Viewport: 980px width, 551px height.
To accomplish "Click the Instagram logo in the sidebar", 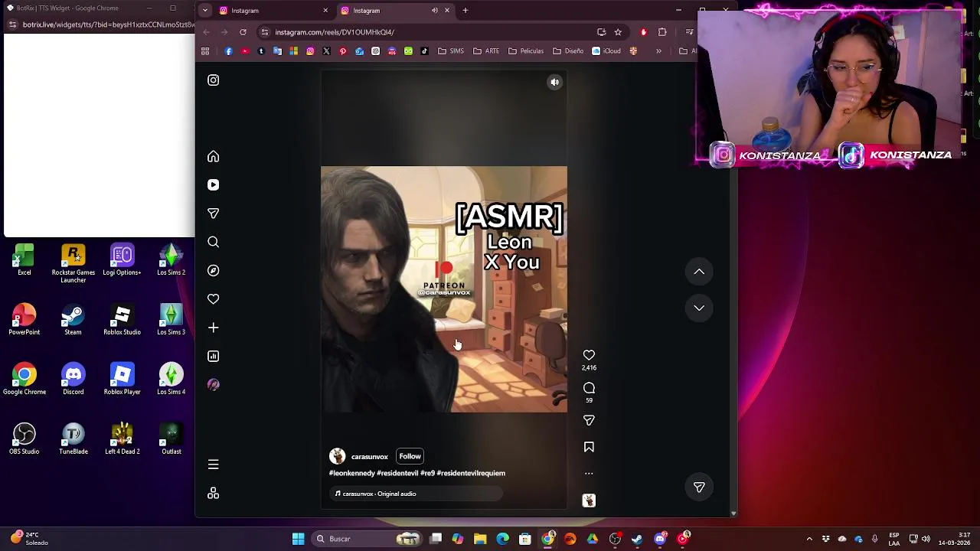I will pos(214,80).
